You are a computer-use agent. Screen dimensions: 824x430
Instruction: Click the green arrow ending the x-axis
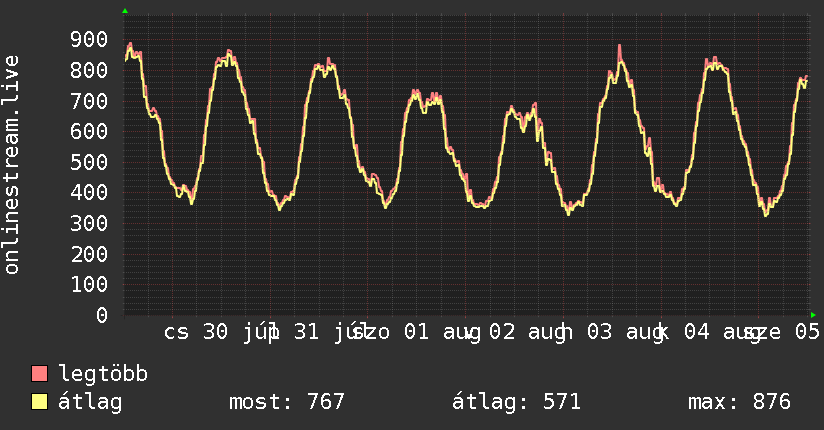813,315
